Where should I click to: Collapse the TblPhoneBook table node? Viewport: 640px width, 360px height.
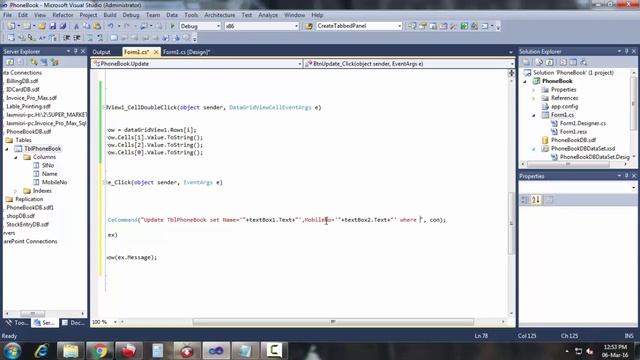7,149
